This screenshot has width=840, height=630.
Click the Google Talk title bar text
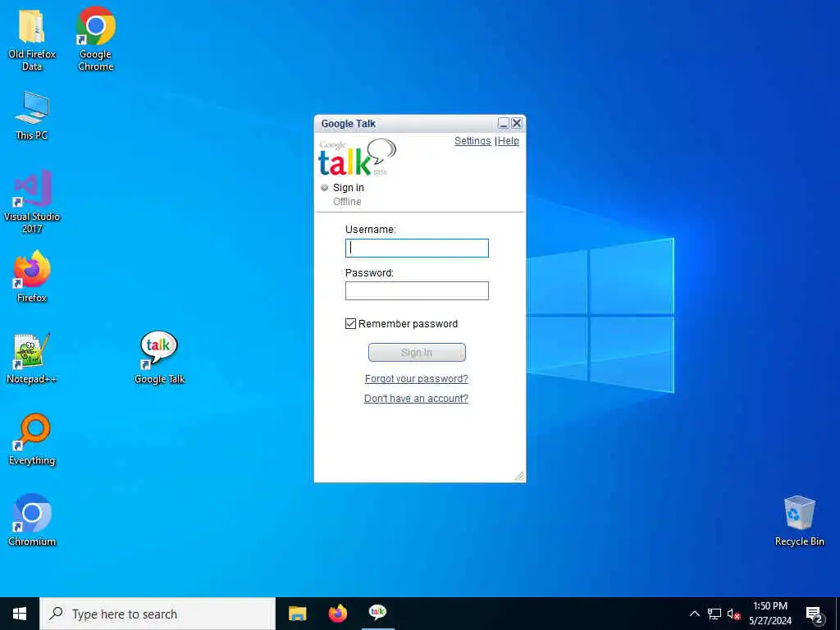pos(348,124)
